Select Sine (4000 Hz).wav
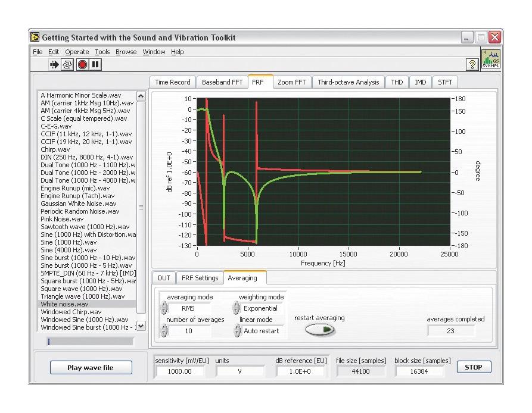This screenshot has height=413, width=532. [x=88, y=250]
